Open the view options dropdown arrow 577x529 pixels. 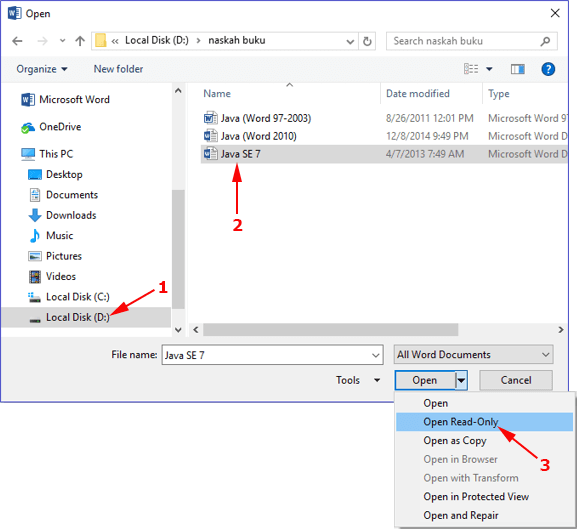(489, 69)
